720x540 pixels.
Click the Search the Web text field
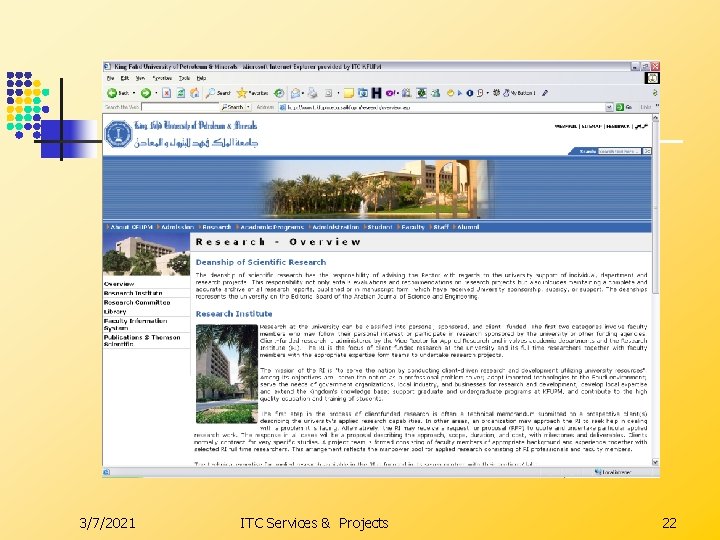click(180, 107)
